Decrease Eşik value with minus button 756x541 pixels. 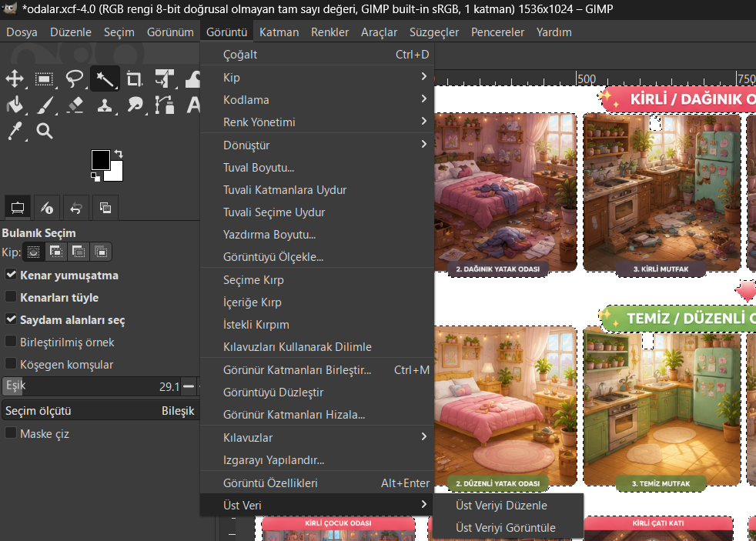[x=189, y=386]
